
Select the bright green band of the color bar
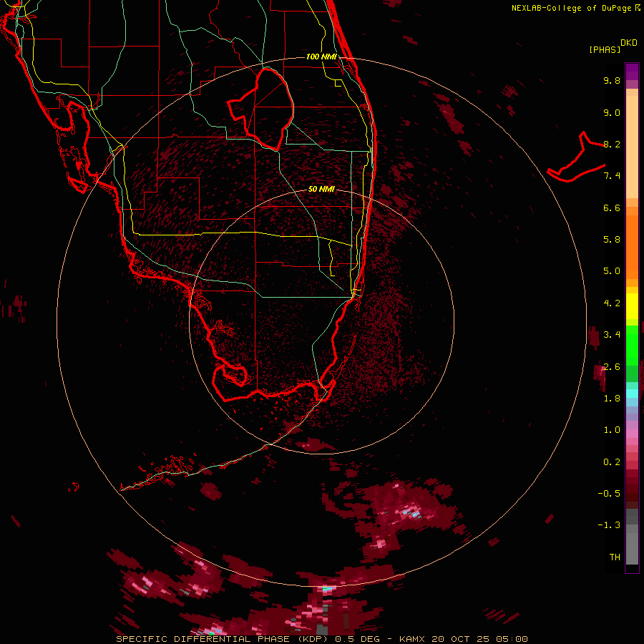click(632, 346)
